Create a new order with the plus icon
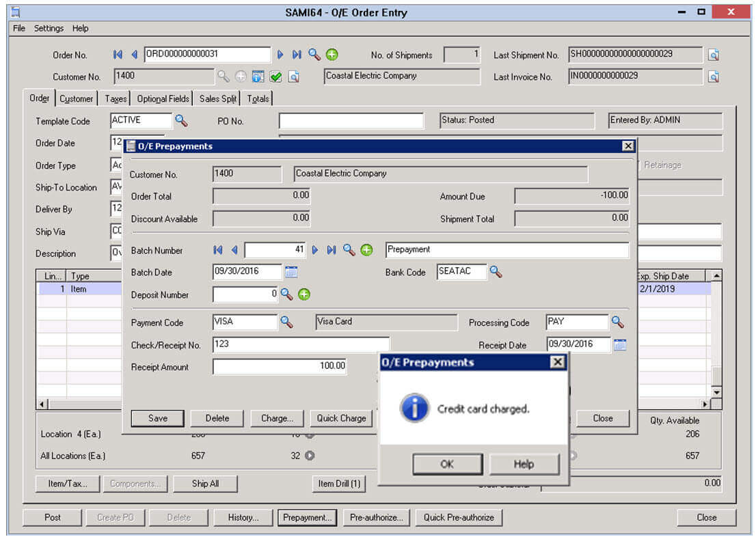Image resolution: width=756 pixels, height=539 pixels. point(331,55)
